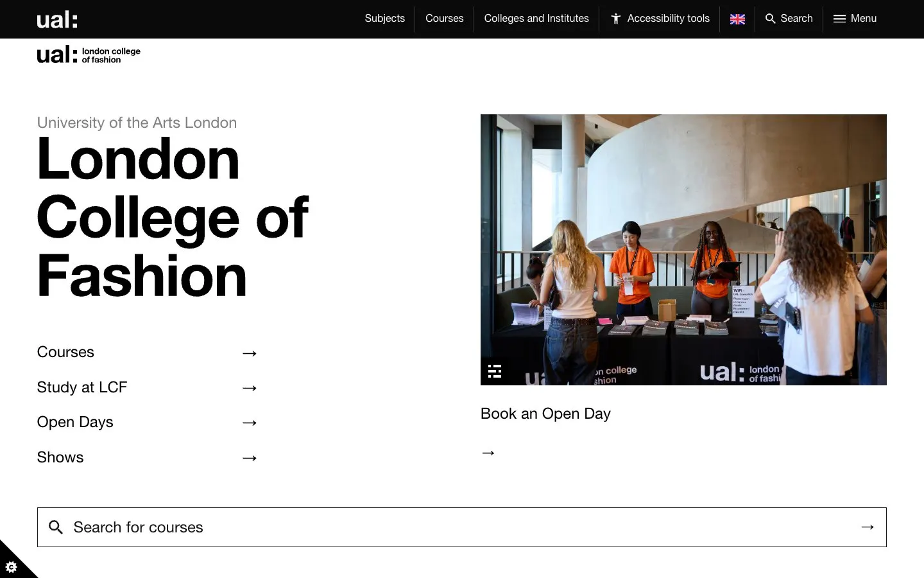924x578 pixels.
Task: Open Colleges and Institutes menu
Action: pyautogui.click(x=536, y=19)
